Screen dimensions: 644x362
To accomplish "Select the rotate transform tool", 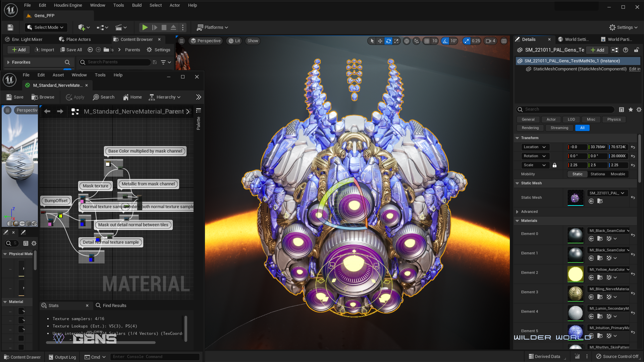I will pyautogui.click(x=388, y=41).
